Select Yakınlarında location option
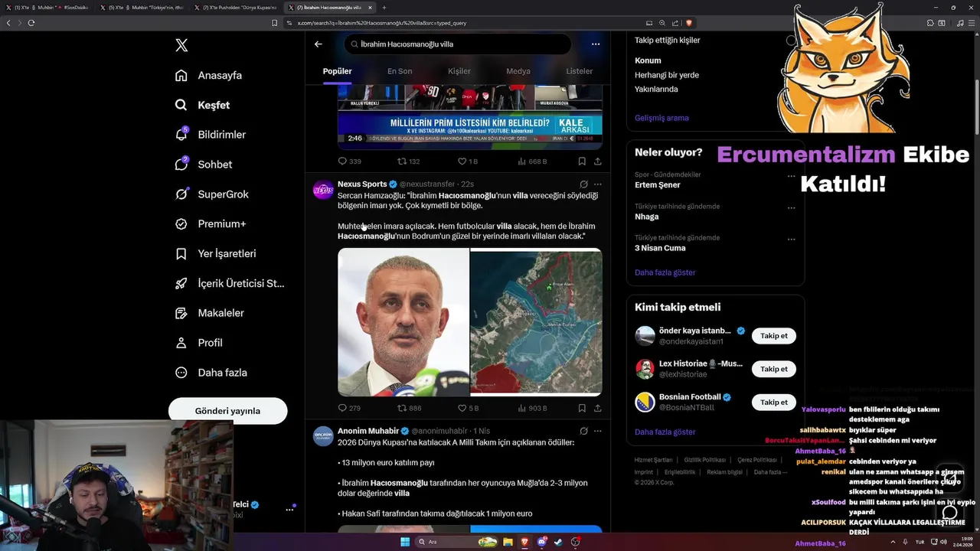Image resolution: width=980 pixels, height=551 pixels. pos(656,90)
